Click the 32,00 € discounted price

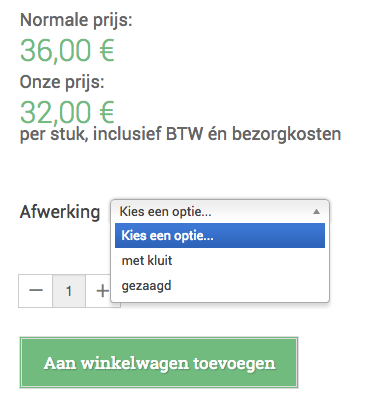click(x=67, y=112)
